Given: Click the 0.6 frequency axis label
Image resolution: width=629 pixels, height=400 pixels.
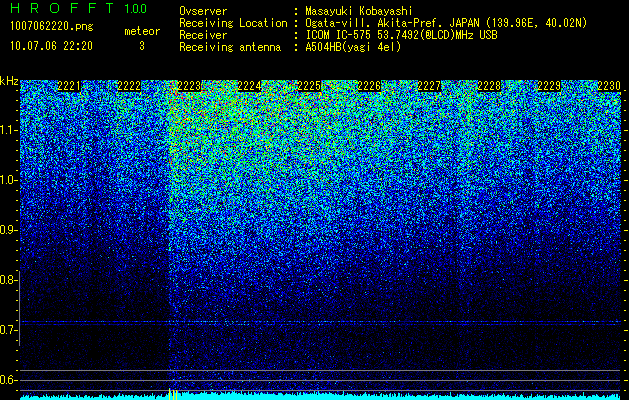Looking at the screenshot, I should [9, 380].
